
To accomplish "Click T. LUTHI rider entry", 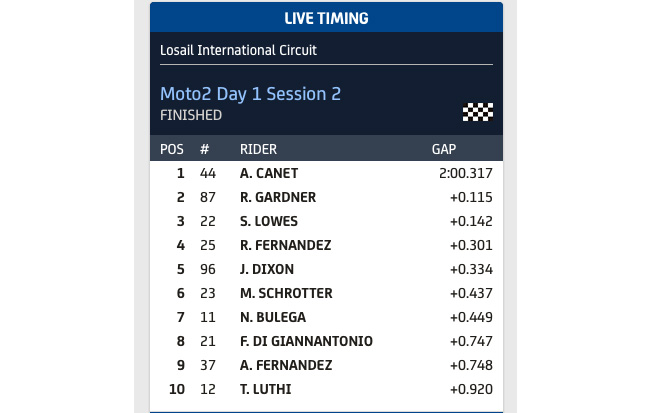I will point(265,389).
